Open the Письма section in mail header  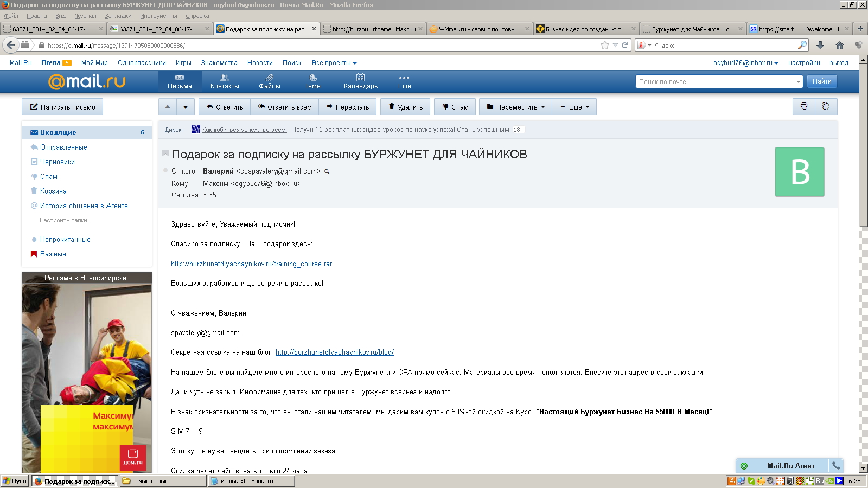point(180,82)
